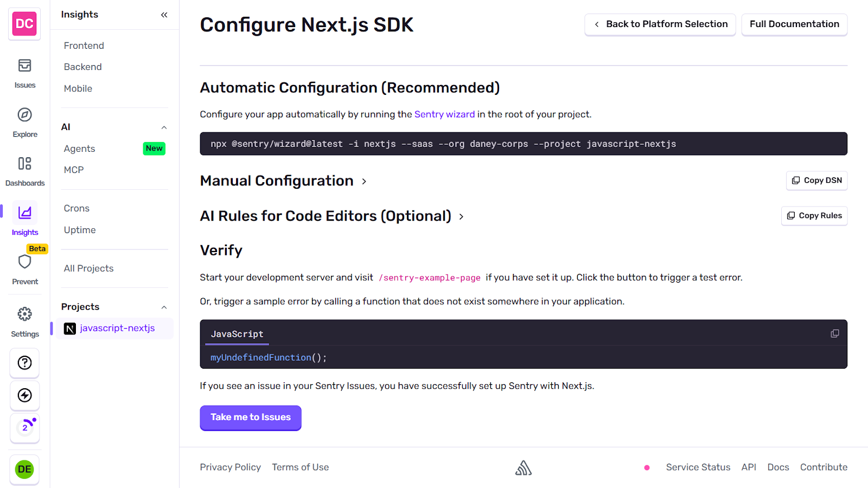
Task: Open the Prevent shield icon
Action: pos(24,263)
